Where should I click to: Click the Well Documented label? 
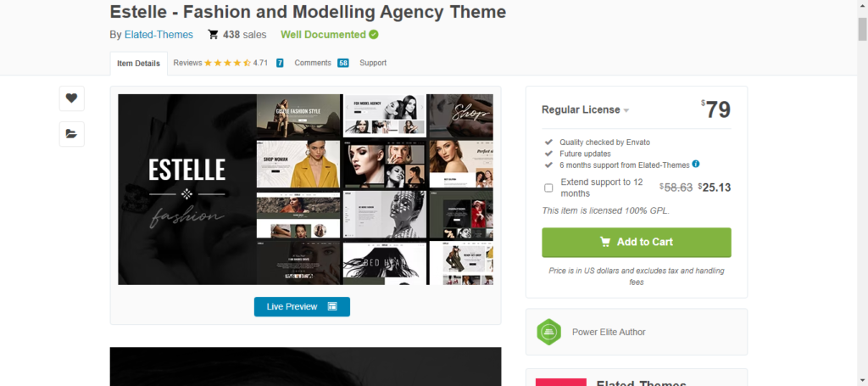point(323,34)
